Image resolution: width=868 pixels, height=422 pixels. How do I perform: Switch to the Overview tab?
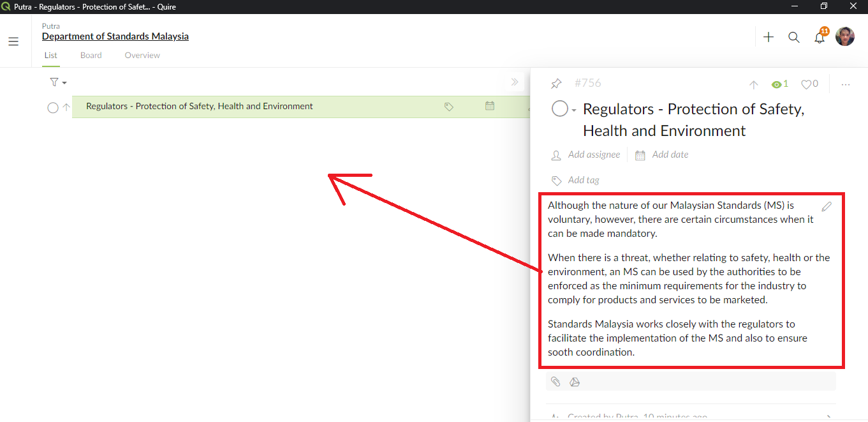coord(142,56)
